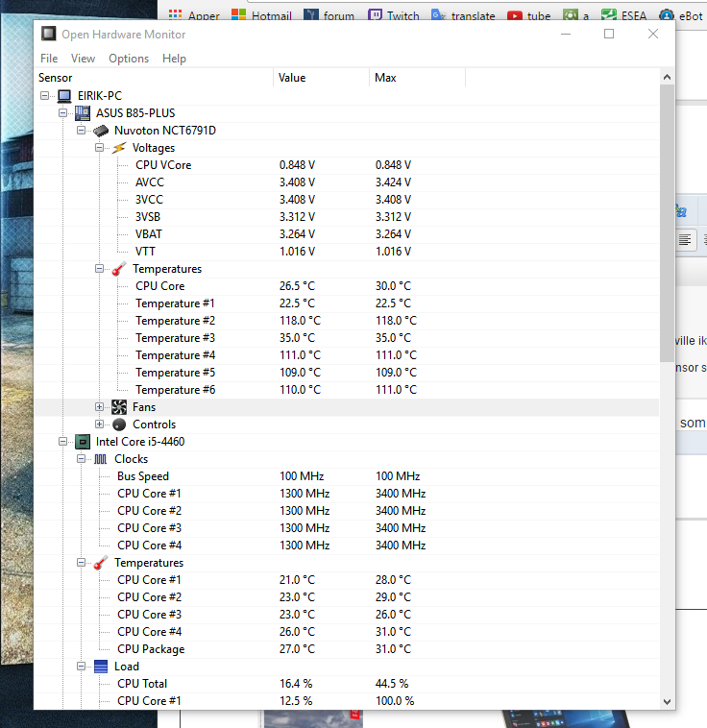Screen dimensions: 707x728
Task: Click the Voltages lightning bolt icon
Action: point(119,148)
